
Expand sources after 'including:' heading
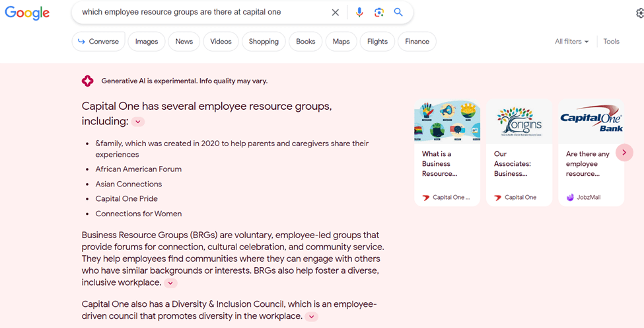[x=138, y=122]
